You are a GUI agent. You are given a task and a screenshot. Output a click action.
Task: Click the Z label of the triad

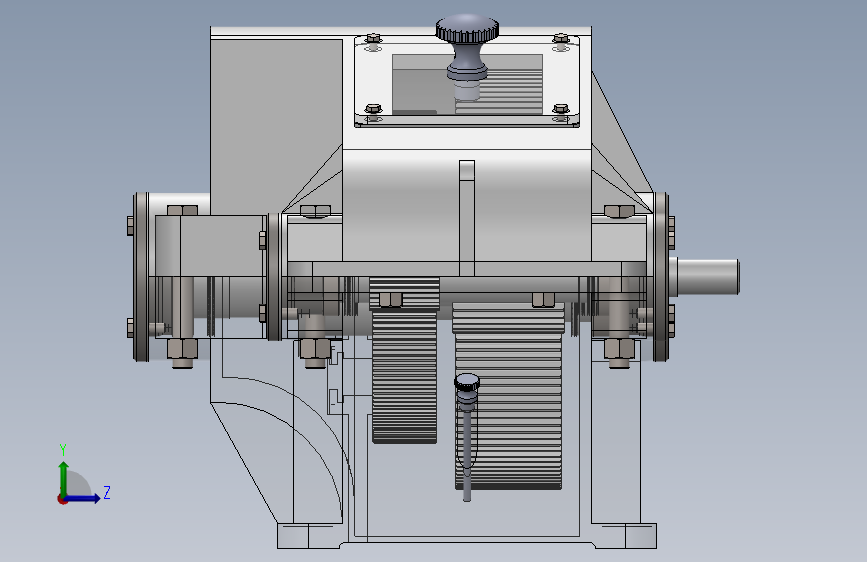click(x=107, y=492)
